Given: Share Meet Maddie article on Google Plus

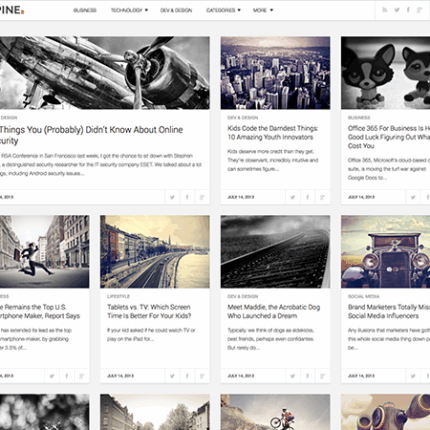Looking at the screenshot, I should [x=322, y=376].
